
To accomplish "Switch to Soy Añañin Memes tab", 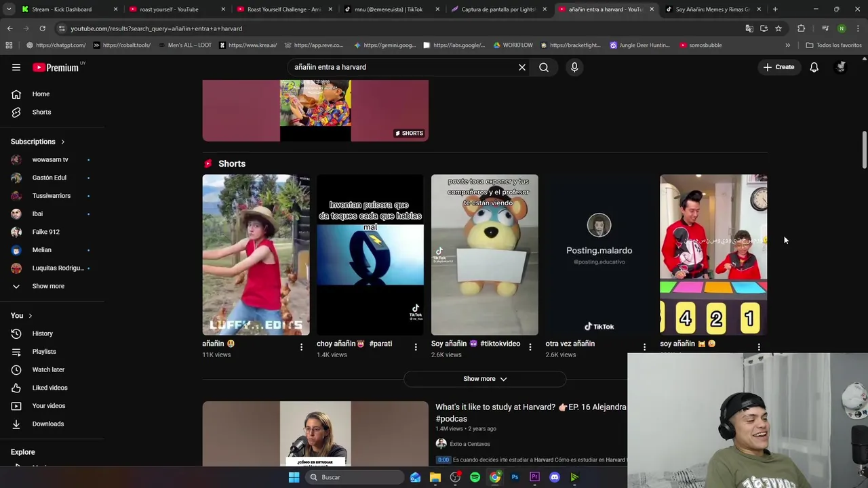I will click(x=712, y=9).
